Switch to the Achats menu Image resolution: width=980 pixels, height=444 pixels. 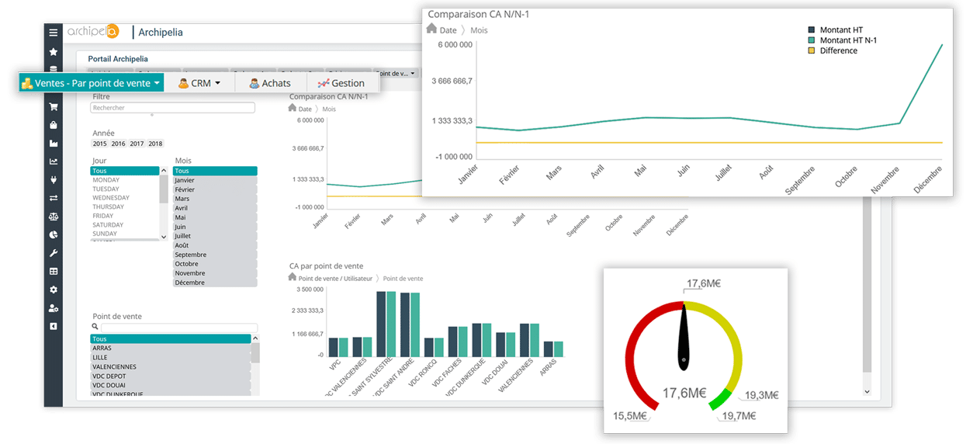tap(269, 83)
